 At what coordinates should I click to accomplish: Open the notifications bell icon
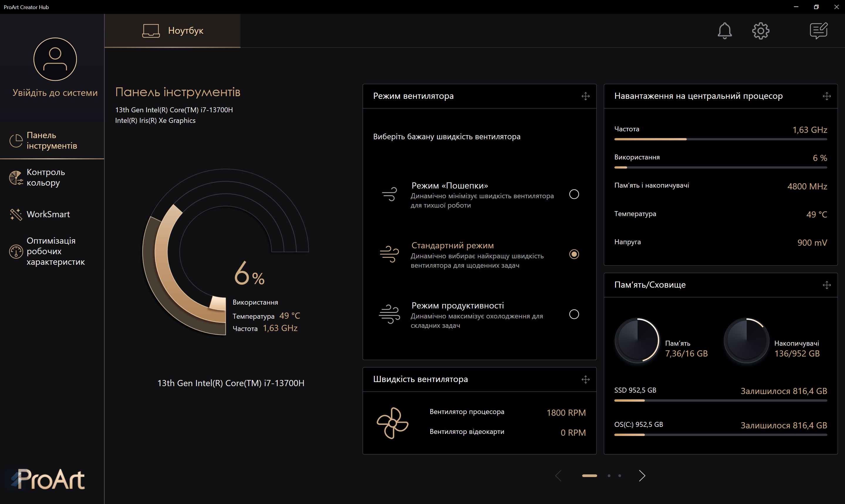[724, 31]
